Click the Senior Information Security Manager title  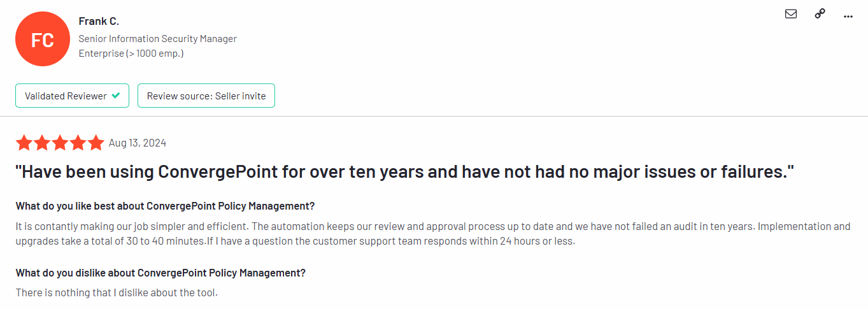157,39
